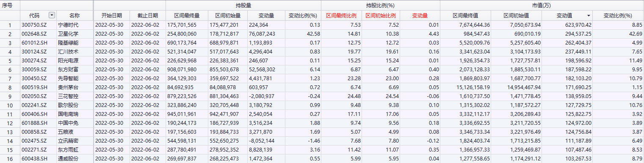
Task: Click stock name 东方雨虹
Action: coord(68,149)
